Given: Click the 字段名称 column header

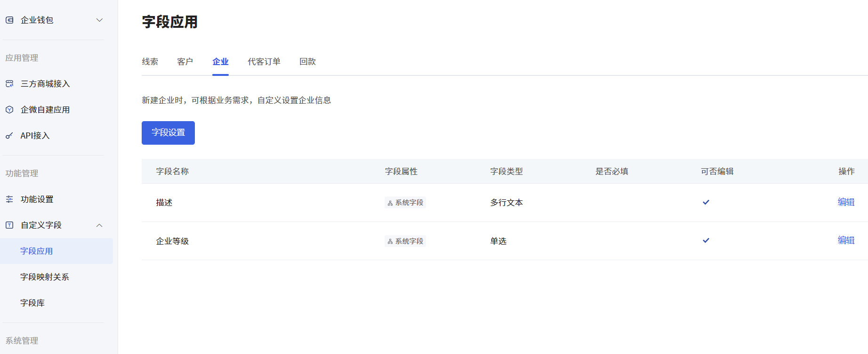Looking at the screenshot, I should click(x=172, y=172).
